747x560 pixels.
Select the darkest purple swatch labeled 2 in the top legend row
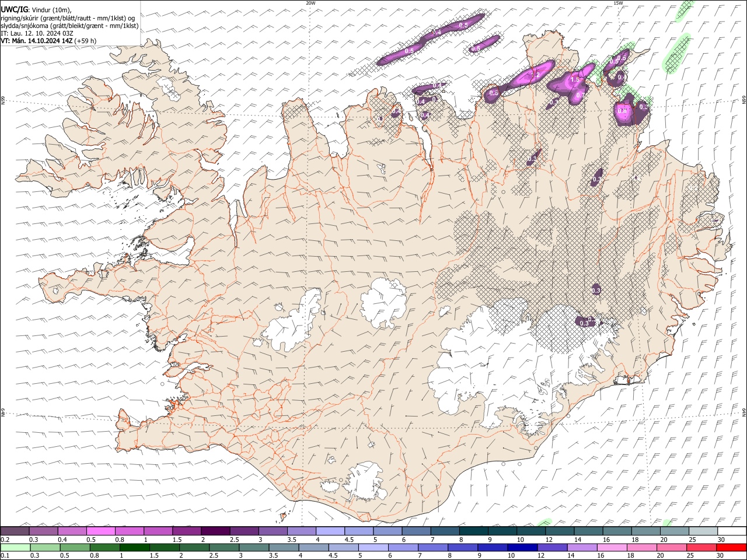[215, 531]
